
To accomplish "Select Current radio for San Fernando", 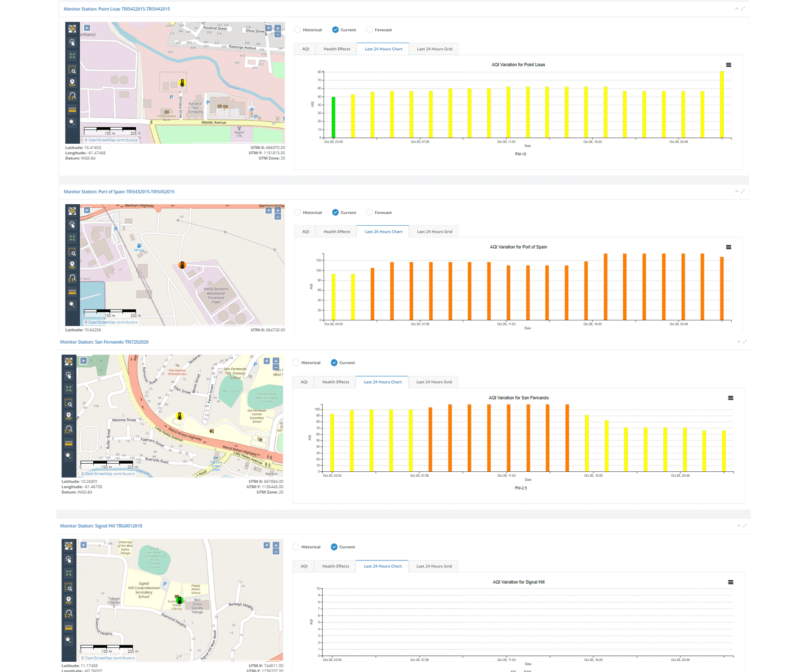I will (x=334, y=362).
